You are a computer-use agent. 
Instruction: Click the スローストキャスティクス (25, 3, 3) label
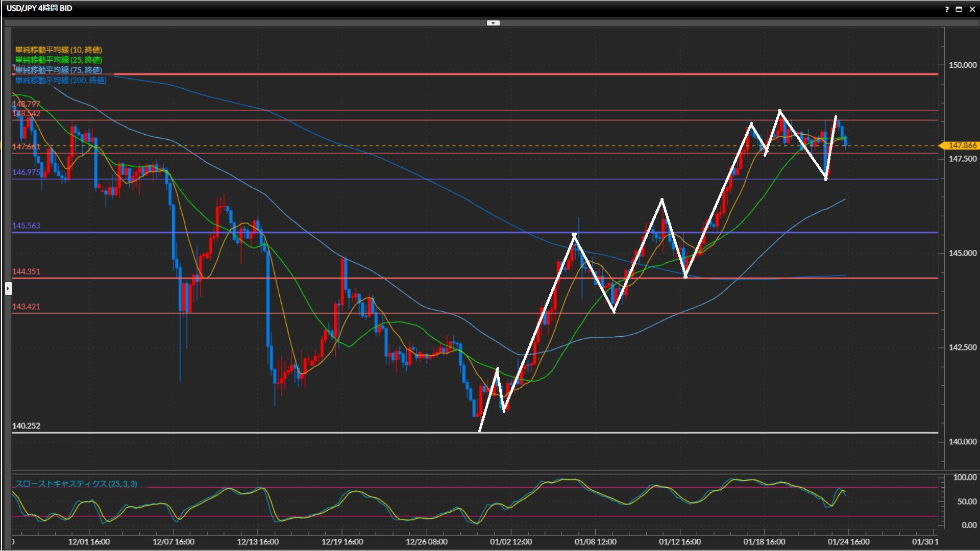pyautogui.click(x=76, y=484)
